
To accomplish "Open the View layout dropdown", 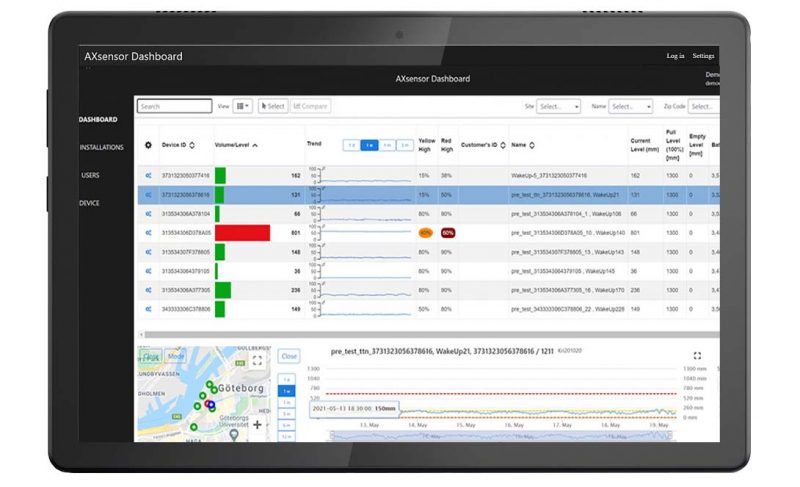I will pyautogui.click(x=242, y=106).
